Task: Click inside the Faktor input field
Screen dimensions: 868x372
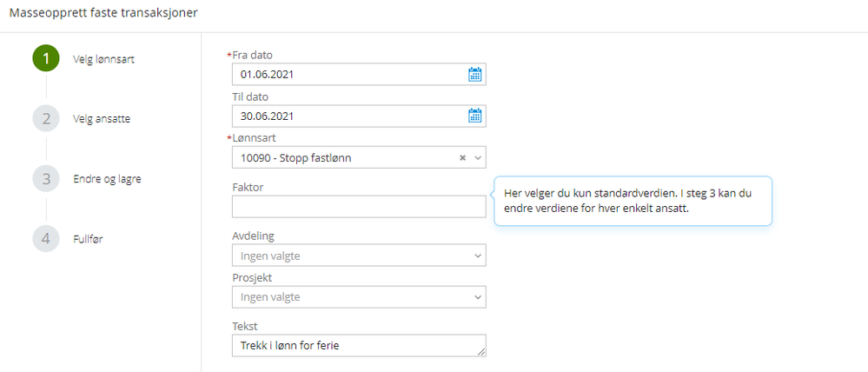Action: coord(358,207)
